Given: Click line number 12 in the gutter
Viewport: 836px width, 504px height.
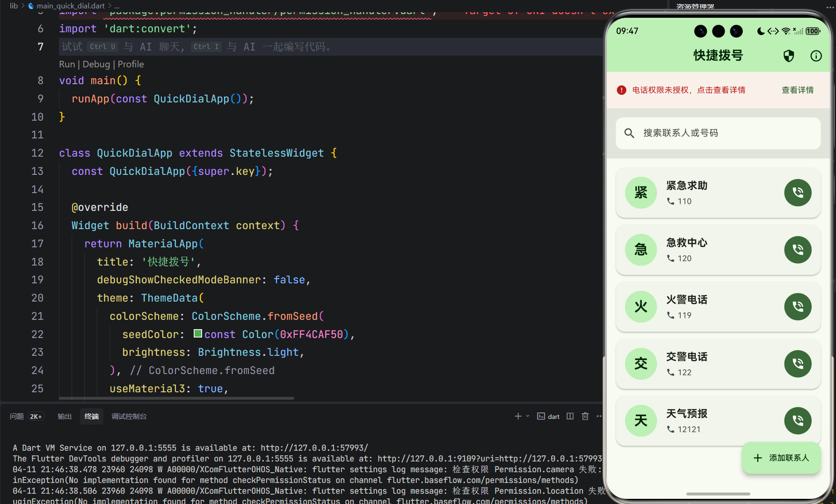Looking at the screenshot, I should pos(37,153).
